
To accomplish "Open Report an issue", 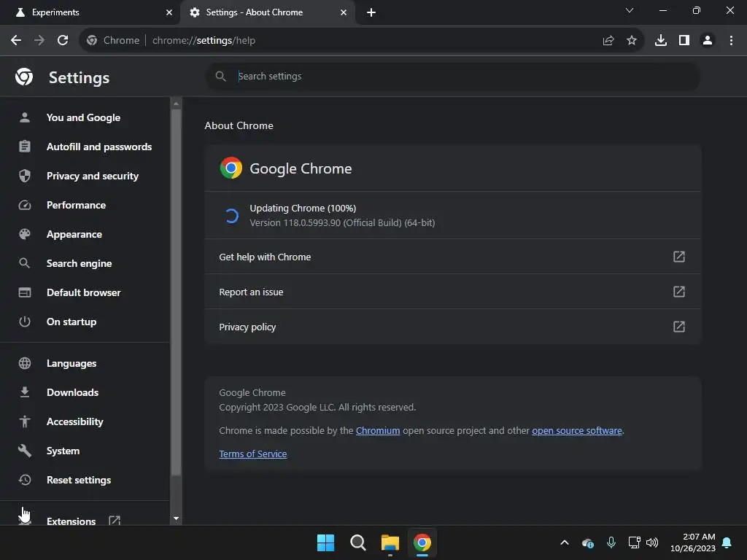I will pyautogui.click(x=452, y=292).
